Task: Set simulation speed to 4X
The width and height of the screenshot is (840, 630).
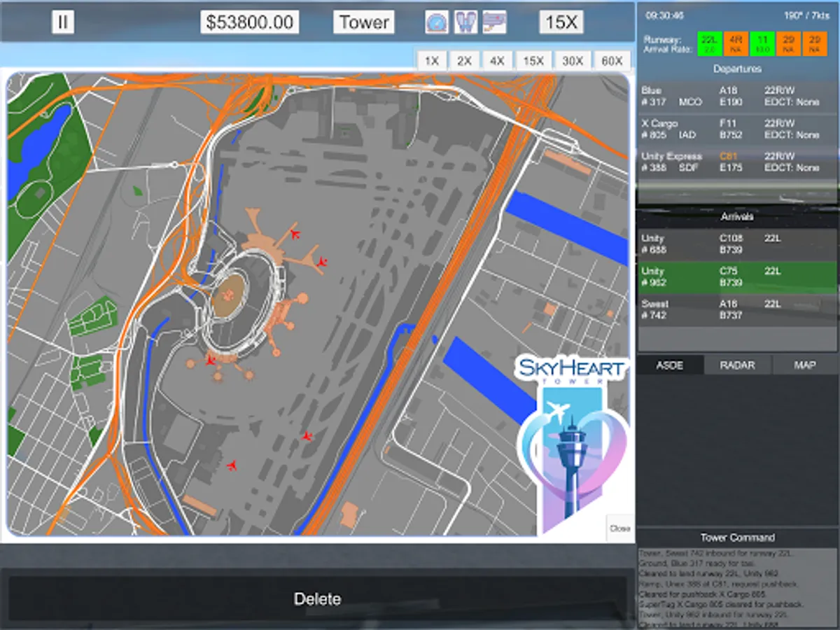Action: tap(497, 61)
